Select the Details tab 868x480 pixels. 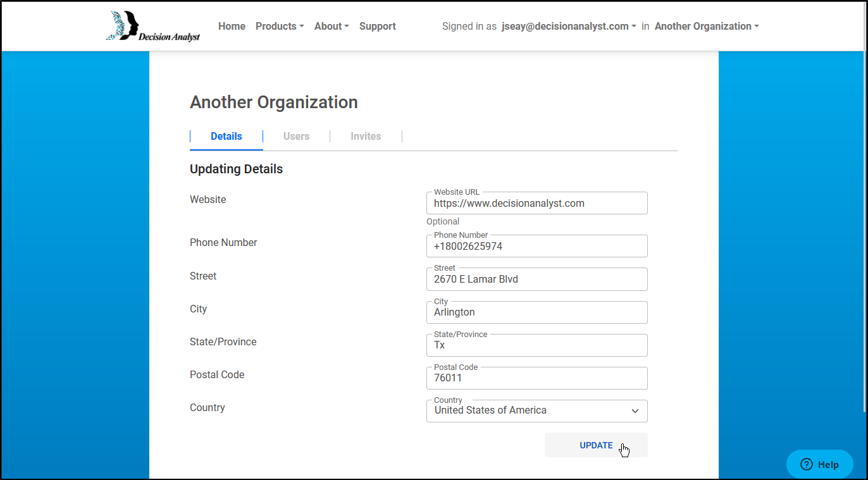click(226, 136)
